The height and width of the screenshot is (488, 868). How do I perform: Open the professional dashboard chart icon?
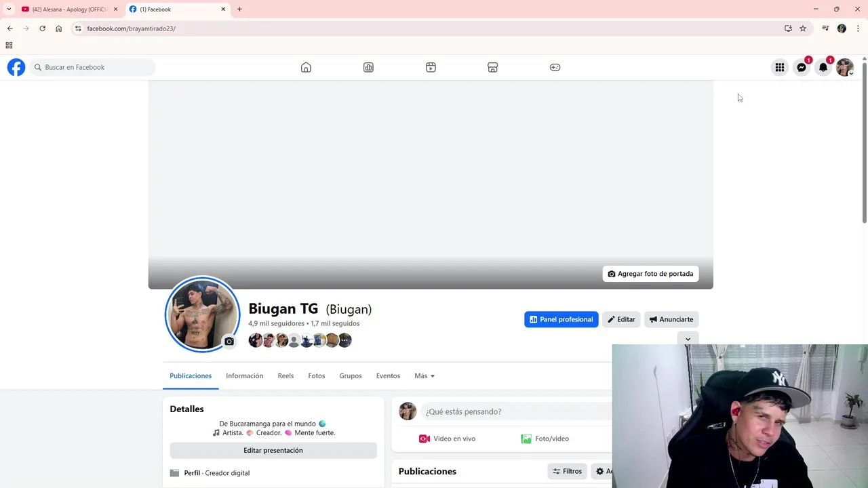click(368, 67)
